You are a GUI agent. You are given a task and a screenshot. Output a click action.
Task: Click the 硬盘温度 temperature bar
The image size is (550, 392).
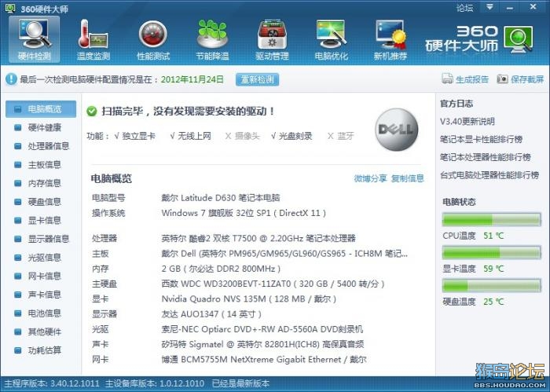[491, 286]
